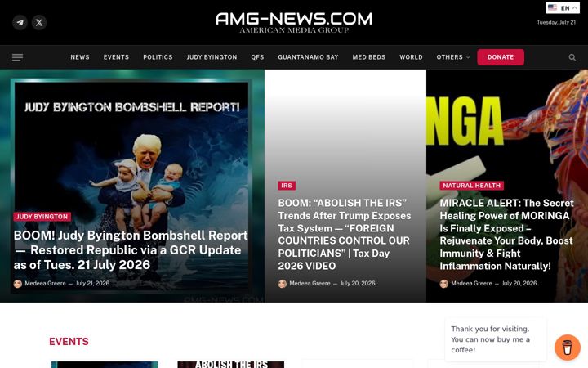Open the Telegram channel icon
Image resolution: width=588 pixels, height=368 pixels.
pyautogui.click(x=20, y=23)
